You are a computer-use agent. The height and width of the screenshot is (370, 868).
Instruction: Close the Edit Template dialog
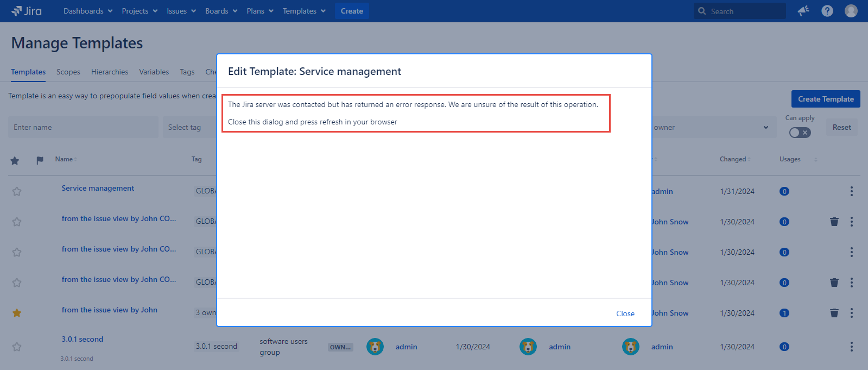pyautogui.click(x=625, y=313)
